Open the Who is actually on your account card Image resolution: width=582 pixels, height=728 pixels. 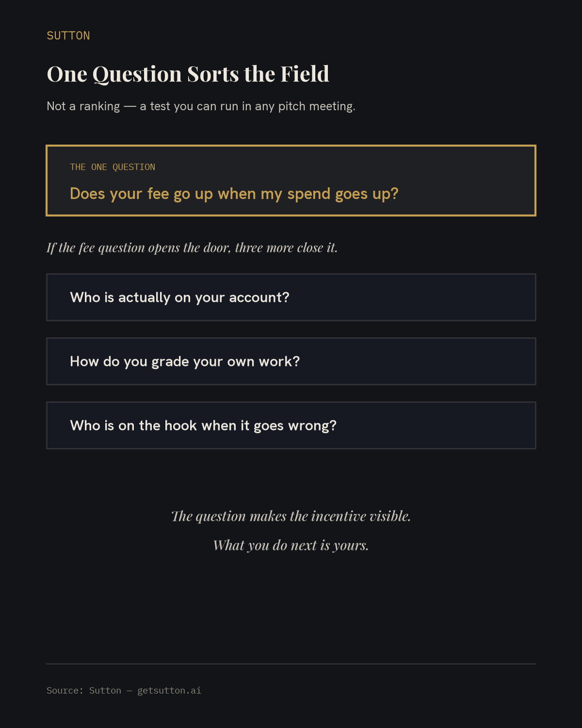click(x=291, y=298)
